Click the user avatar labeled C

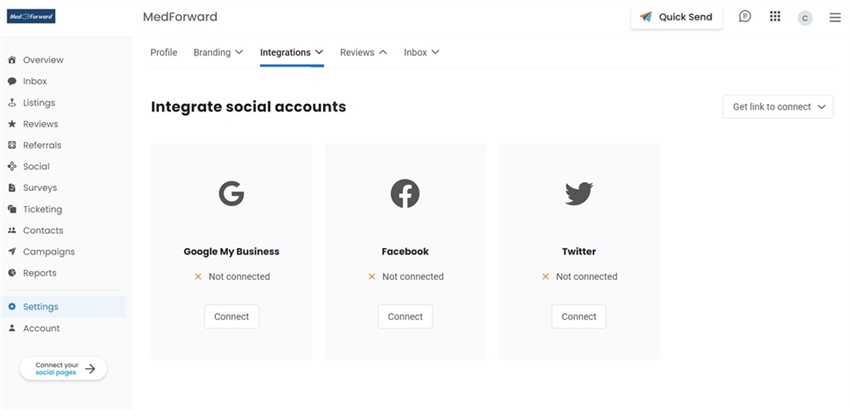click(805, 18)
